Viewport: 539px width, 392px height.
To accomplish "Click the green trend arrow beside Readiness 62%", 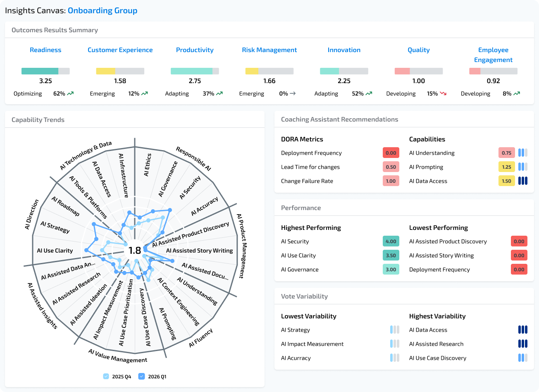I will tap(71, 93).
